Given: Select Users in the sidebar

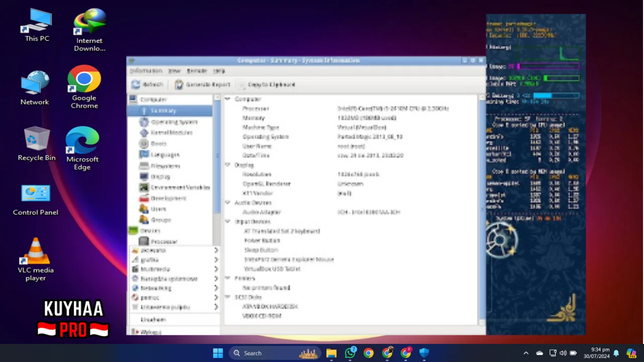Looking at the screenshot, I should (153, 209).
